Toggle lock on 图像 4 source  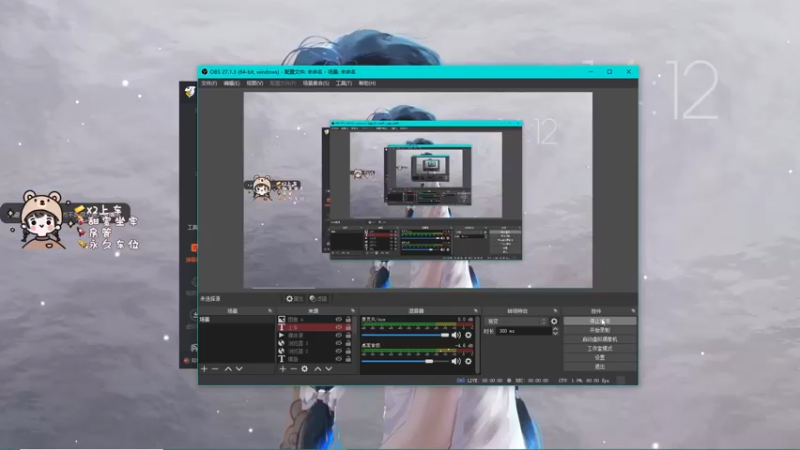[348, 319]
